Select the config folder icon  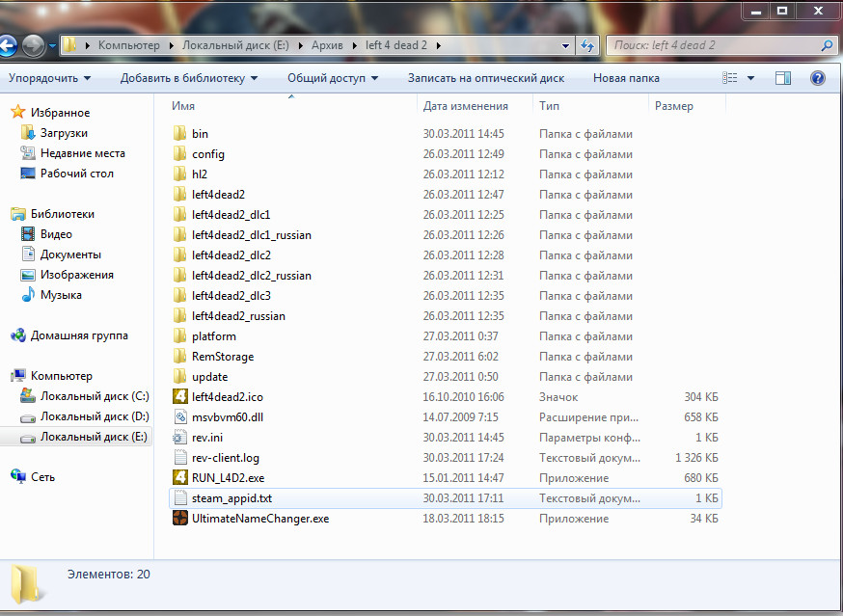tap(179, 153)
